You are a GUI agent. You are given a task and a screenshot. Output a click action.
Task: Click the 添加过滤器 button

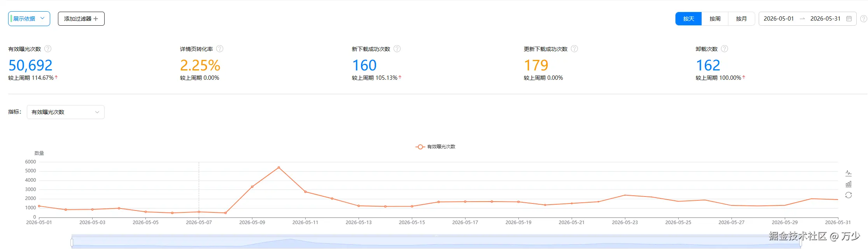[81, 19]
